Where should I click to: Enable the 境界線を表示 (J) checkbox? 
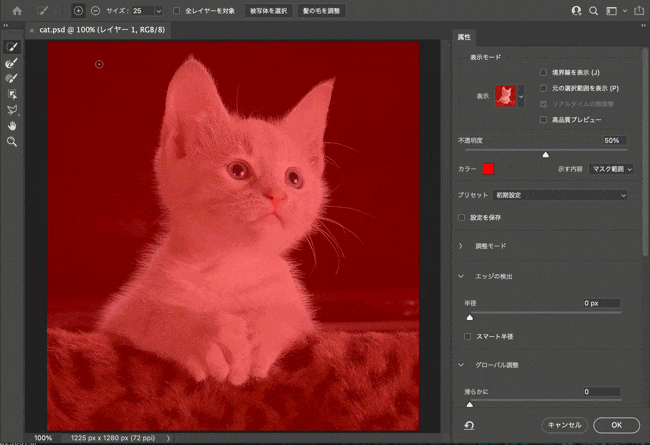click(543, 73)
